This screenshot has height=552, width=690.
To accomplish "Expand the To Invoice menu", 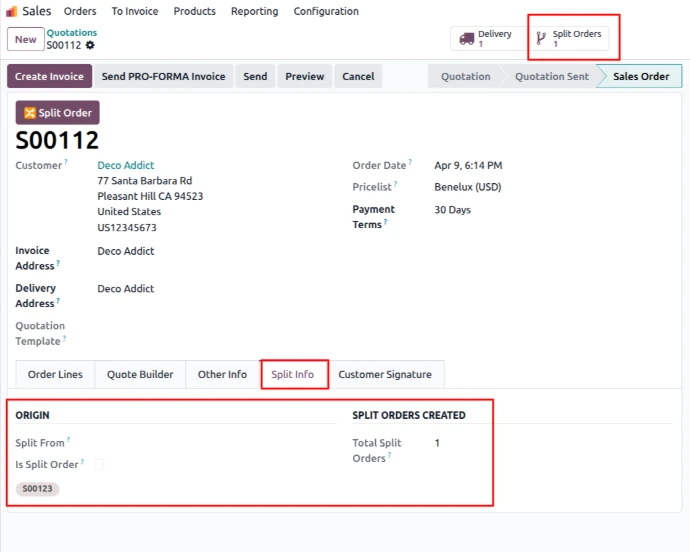I will click(134, 12).
